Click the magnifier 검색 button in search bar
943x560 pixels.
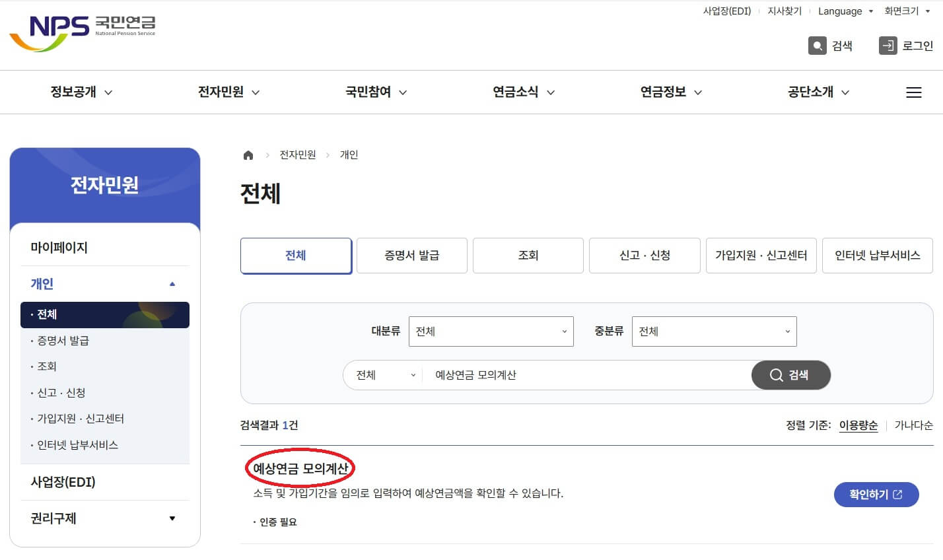click(790, 375)
